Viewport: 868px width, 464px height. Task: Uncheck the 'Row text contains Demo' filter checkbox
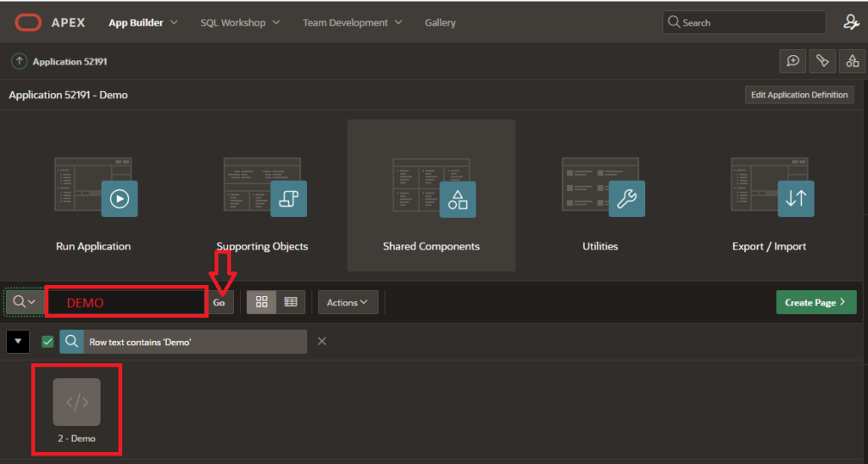(47, 341)
